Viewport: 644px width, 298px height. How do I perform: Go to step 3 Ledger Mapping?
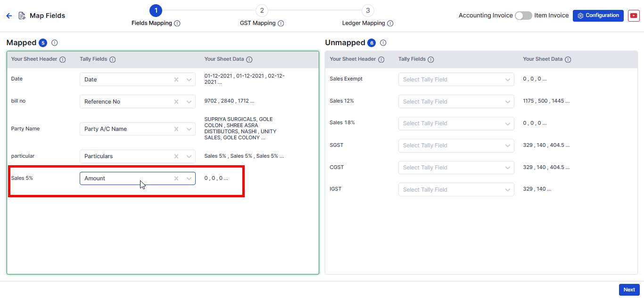[368, 10]
